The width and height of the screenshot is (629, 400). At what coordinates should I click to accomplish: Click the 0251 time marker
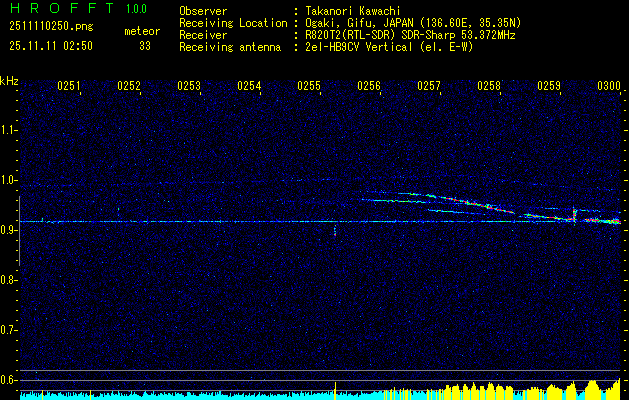69,87
